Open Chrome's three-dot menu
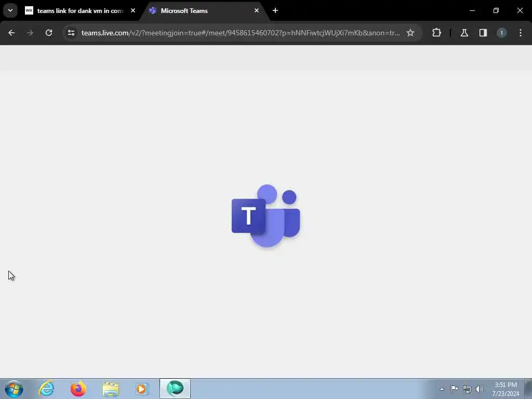Image resolution: width=532 pixels, height=399 pixels. [521, 33]
